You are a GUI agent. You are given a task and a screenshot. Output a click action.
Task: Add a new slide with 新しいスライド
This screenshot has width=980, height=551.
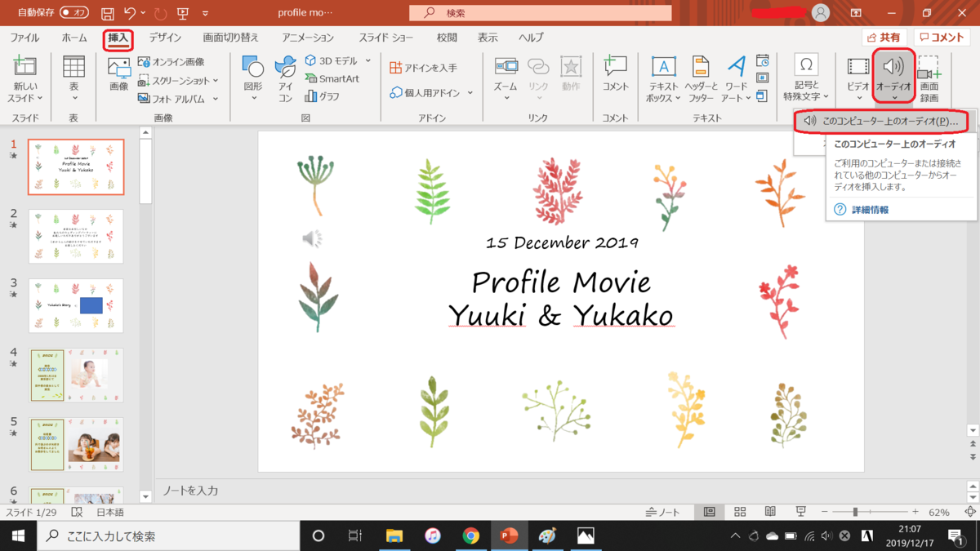click(24, 78)
